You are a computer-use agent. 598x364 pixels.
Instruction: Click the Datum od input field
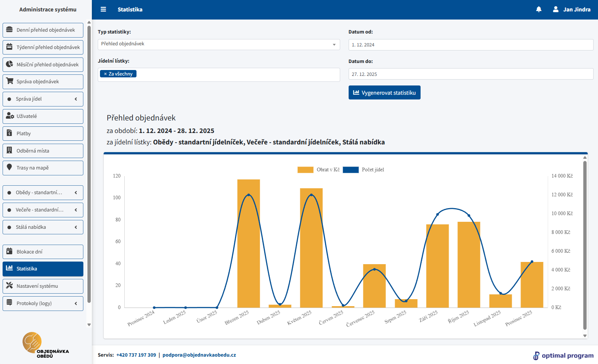[470, 45]
